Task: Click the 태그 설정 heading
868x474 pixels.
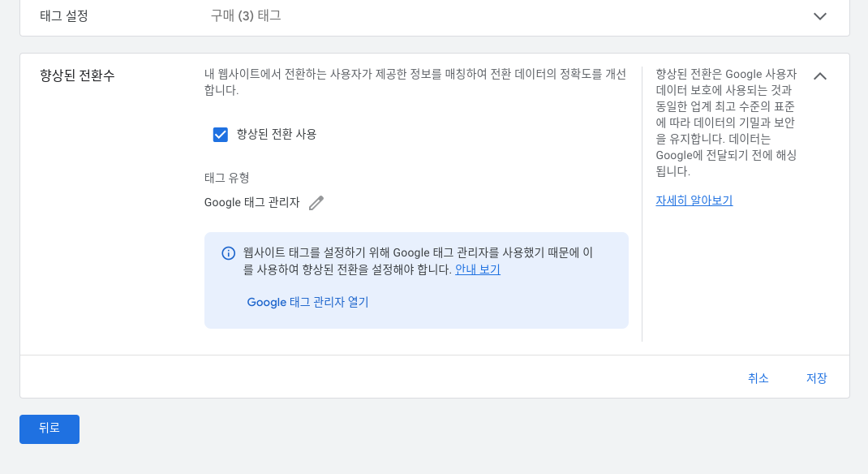Action: [x=63, y=16]
